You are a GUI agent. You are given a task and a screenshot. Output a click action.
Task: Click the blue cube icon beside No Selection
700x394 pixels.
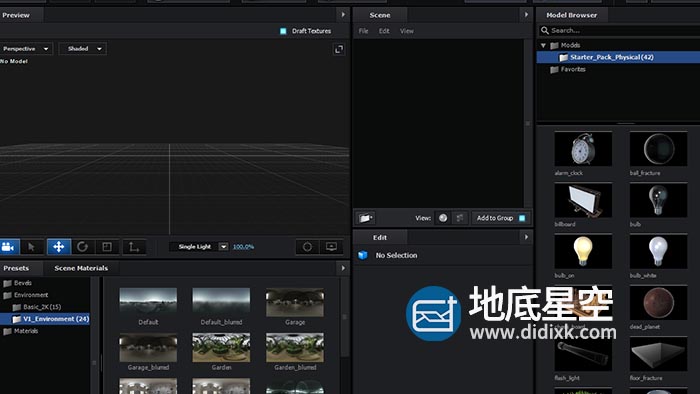(362, 255)
